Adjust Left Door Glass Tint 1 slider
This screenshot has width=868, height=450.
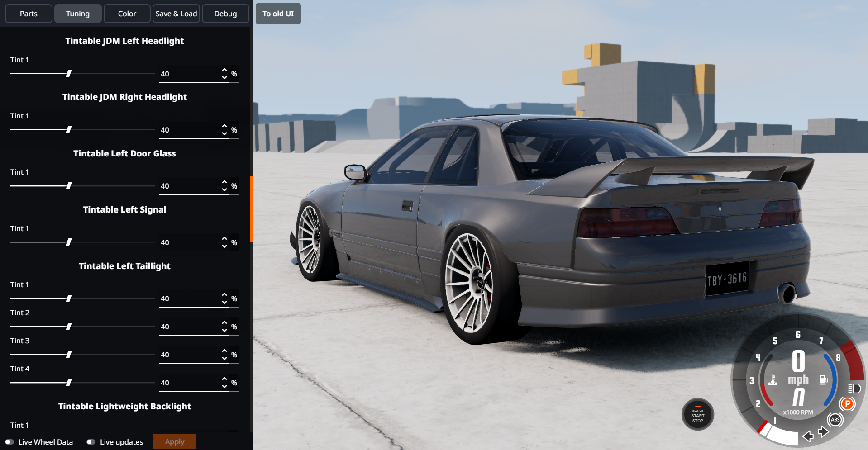coord(82,186)
